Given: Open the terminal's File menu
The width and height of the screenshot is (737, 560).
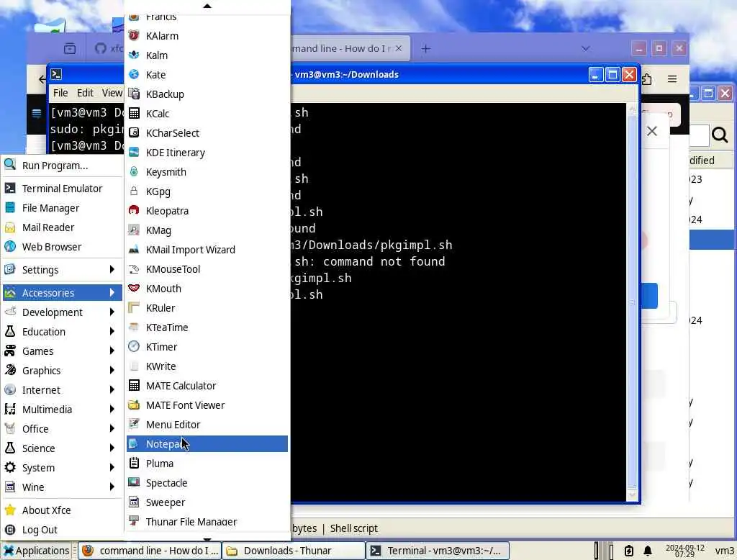Looking at the screenshot, I should coord(60,93).
